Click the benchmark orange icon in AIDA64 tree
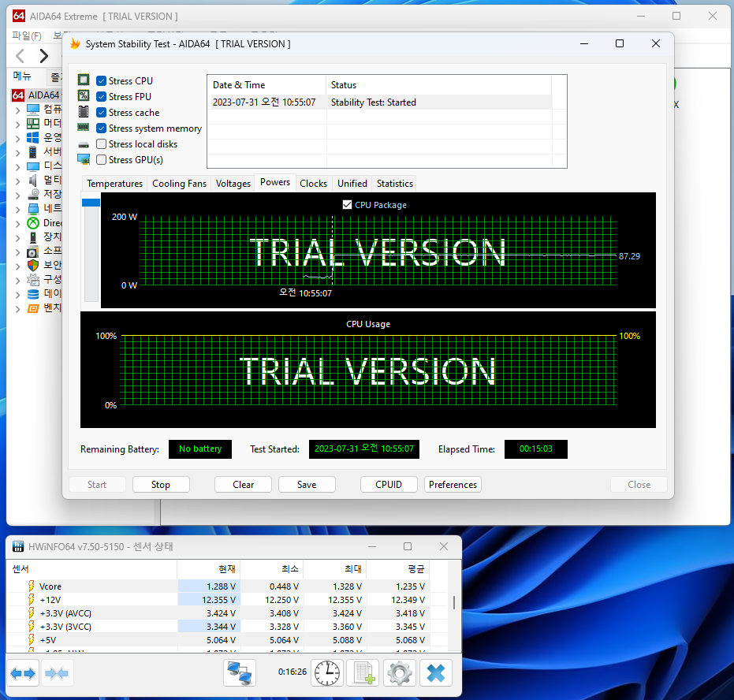Screen dimensions: 734x700 [x=33, y=308]
